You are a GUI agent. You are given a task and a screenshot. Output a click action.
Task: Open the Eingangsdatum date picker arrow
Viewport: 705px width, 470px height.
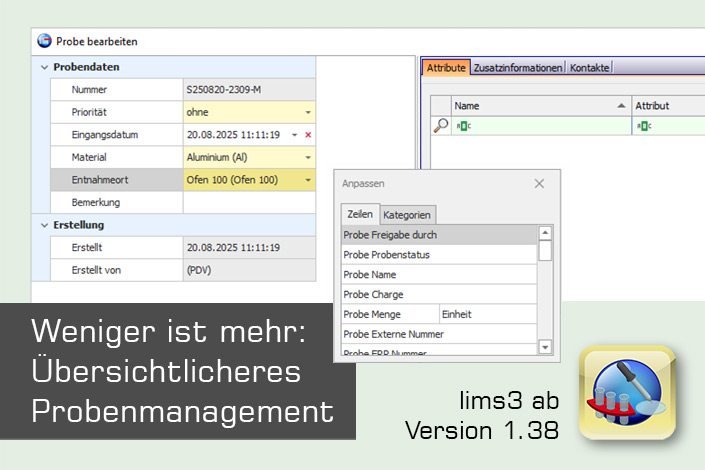point(295,134)
